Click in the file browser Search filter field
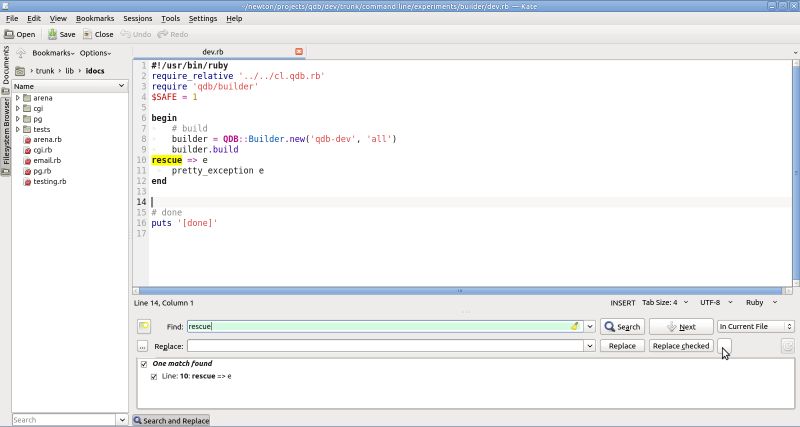The image size is (800, 427). (64, 420)
